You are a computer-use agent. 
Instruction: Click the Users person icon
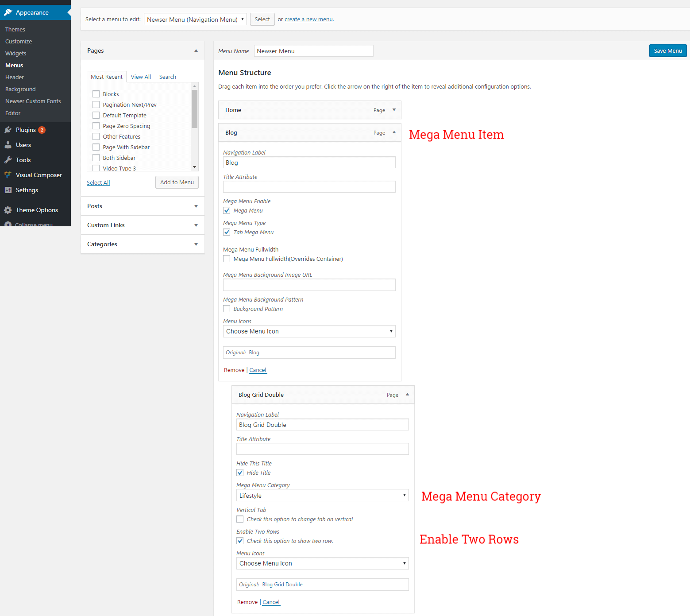[8, 145]
